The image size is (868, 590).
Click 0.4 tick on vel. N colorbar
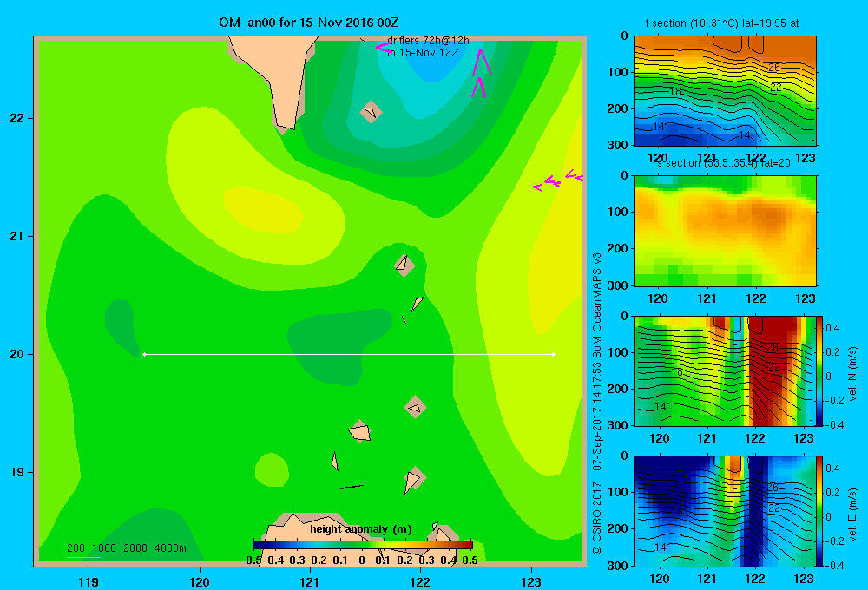[833, 328]
